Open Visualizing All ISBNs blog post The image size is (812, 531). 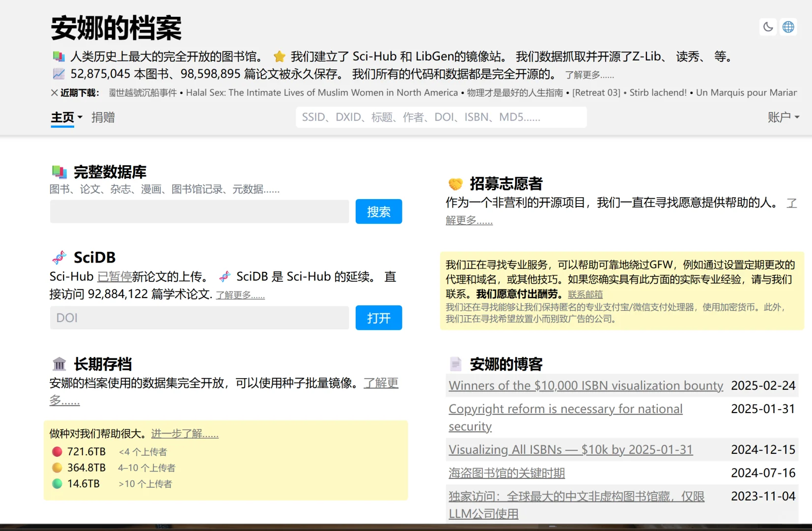pyautogui.click(x=571, y=449)
